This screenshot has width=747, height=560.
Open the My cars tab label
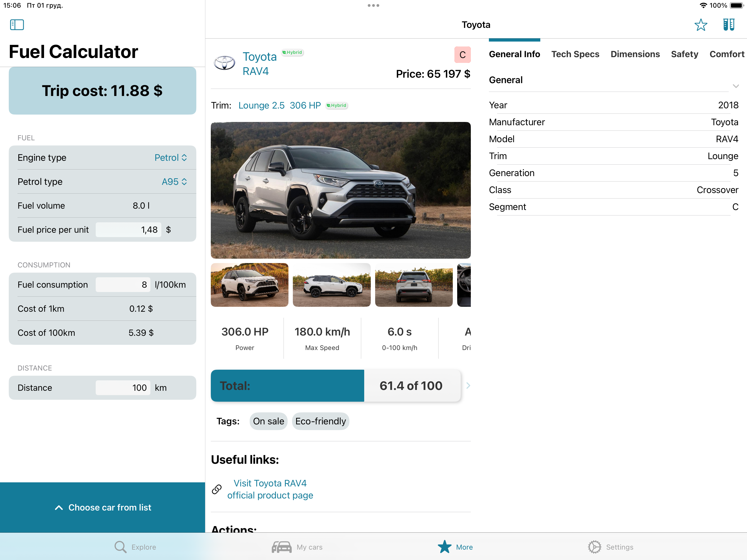click(309, 547)
